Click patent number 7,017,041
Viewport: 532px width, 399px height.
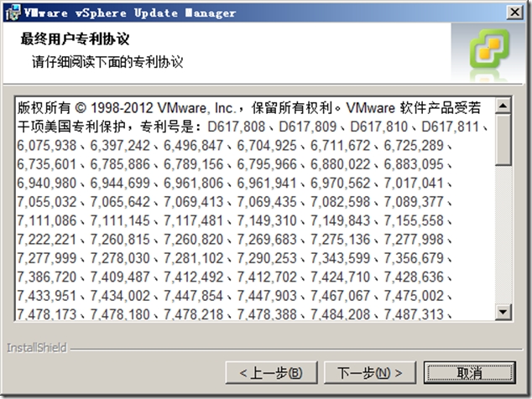pos(414,184)
